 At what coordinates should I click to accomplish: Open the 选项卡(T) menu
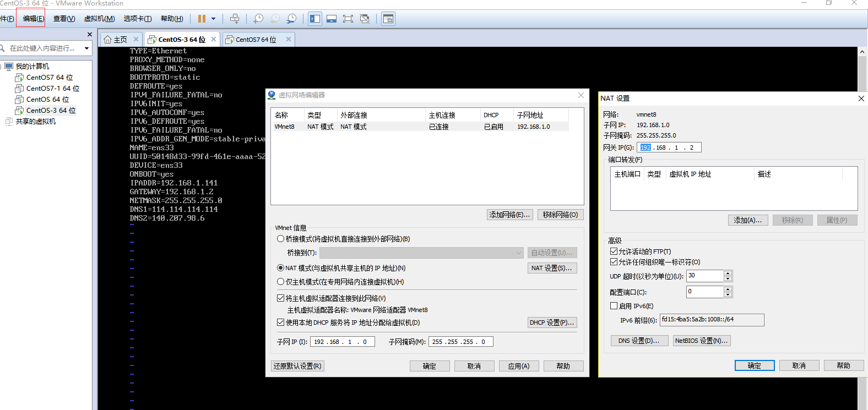point(137,19)
